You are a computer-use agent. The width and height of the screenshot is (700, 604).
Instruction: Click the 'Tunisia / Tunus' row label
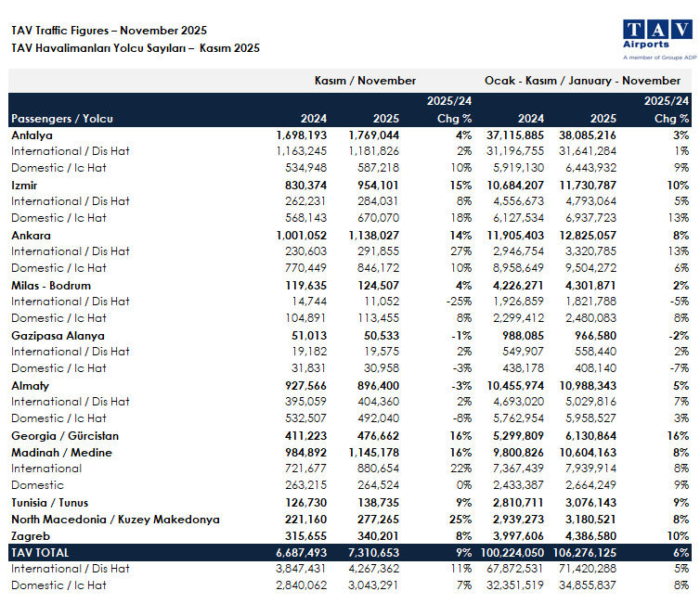point(49,503)
